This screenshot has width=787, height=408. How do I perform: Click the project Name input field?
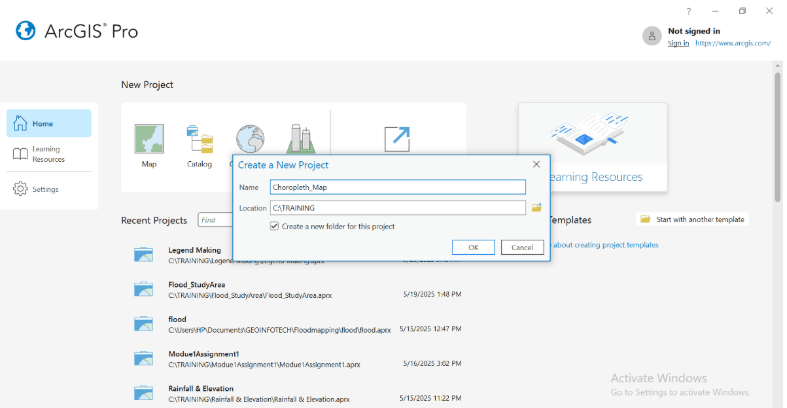click(398, 186)
